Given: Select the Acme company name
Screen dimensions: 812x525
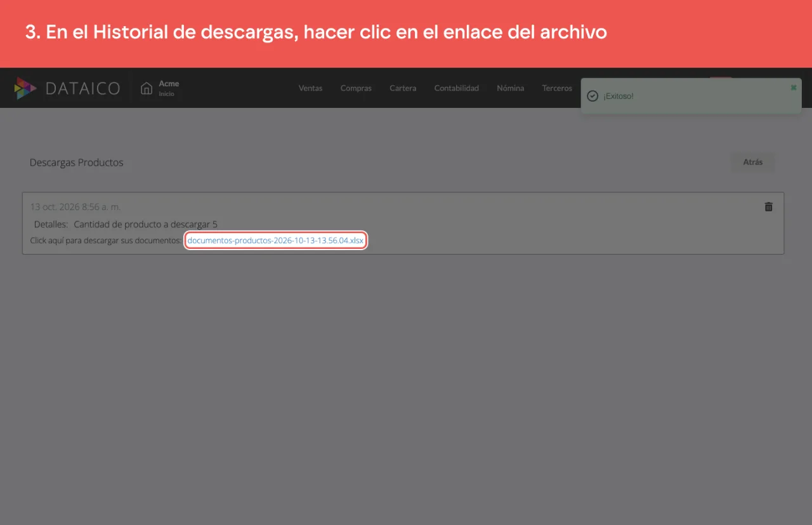Looking at the screenshot, I should pyautogui.click(x=169, y=83).
